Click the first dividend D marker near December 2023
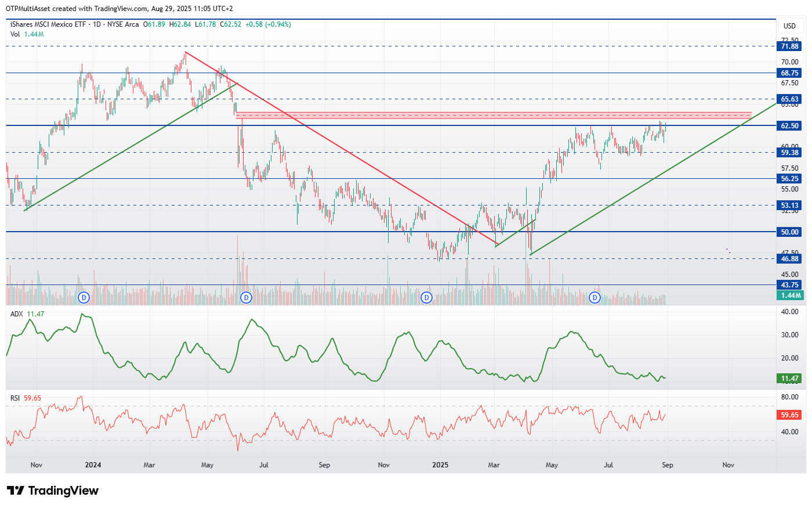 [84, 298]
